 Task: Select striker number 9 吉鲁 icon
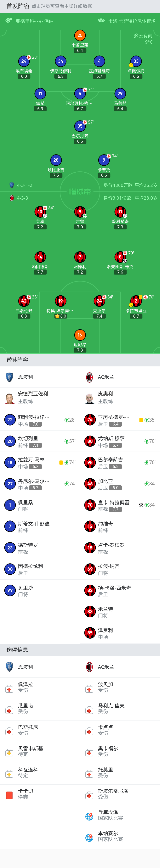click(x=80, y=212)
